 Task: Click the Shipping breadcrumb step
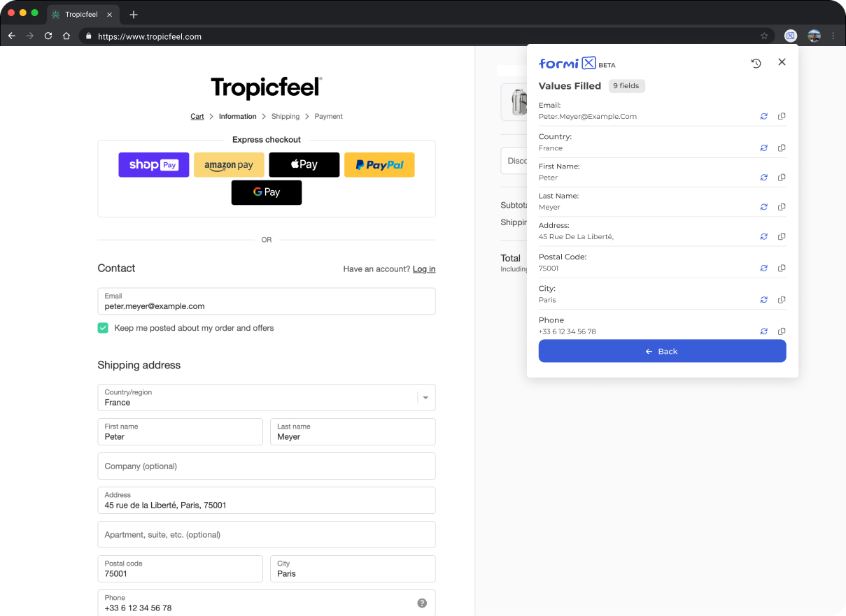point(285,117)
